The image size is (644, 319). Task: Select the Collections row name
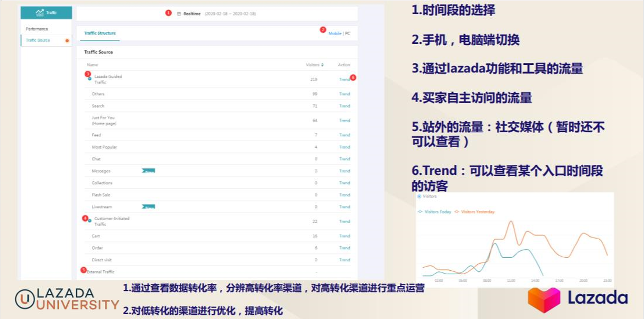click(102, 183)
